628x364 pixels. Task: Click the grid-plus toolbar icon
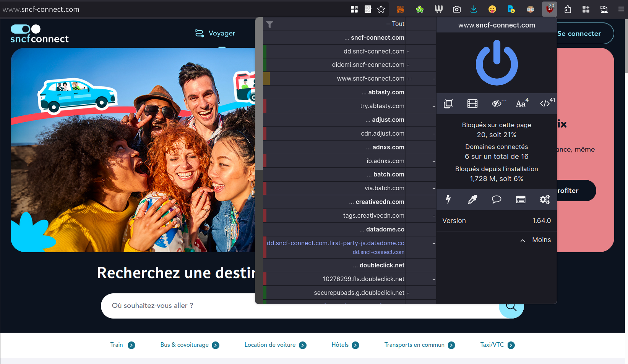pyautogui.click(x=586, y=9)
